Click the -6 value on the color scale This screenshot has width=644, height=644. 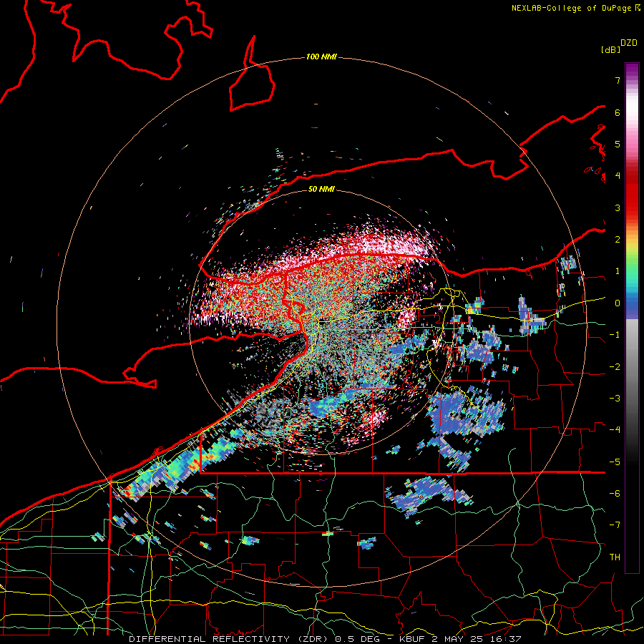[615, 494]
